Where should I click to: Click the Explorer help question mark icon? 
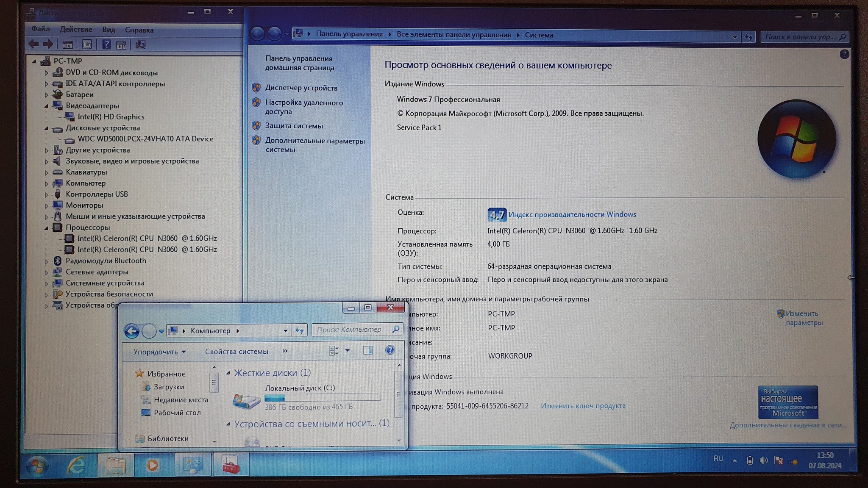tap(390, 350)
